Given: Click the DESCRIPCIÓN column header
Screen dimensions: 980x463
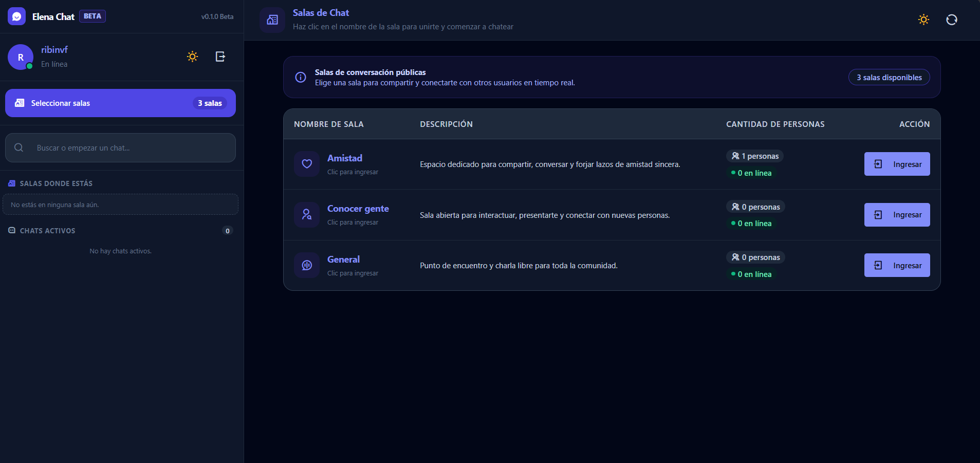Looking at the screenshot, I should (x=447, y=124).
